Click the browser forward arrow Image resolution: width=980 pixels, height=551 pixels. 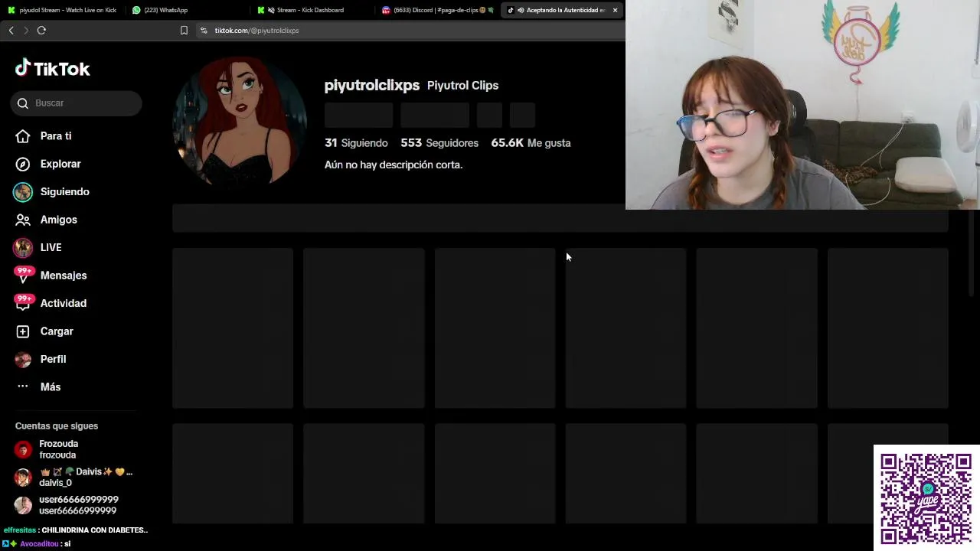click(x=25, y=31)
